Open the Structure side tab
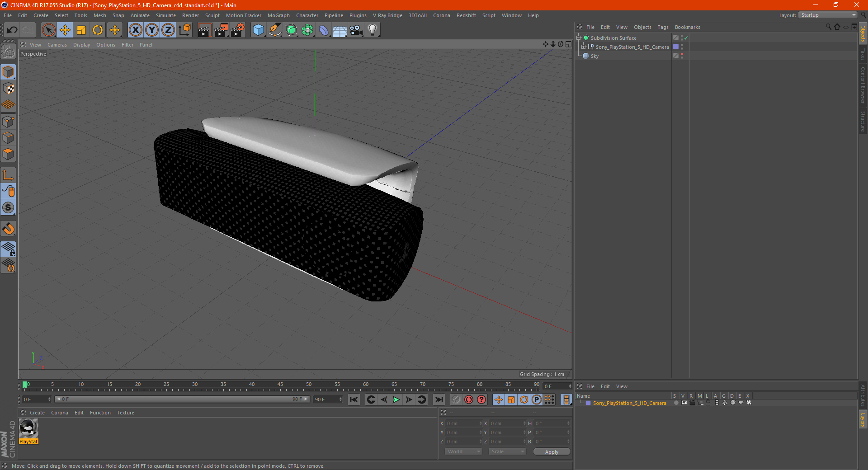 click(863, 122)
